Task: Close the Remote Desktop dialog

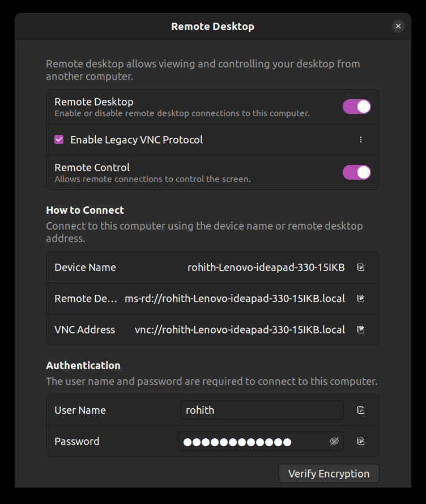Action: (398, 26)
